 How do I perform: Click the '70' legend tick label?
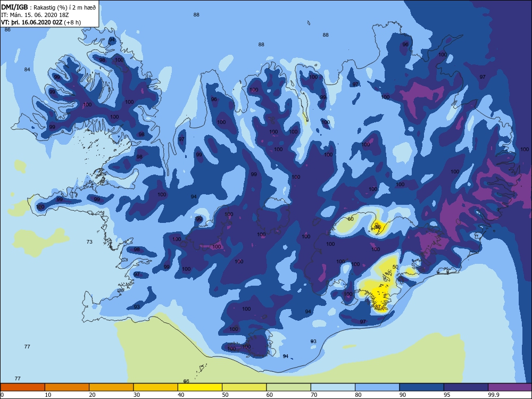(314, 395)
